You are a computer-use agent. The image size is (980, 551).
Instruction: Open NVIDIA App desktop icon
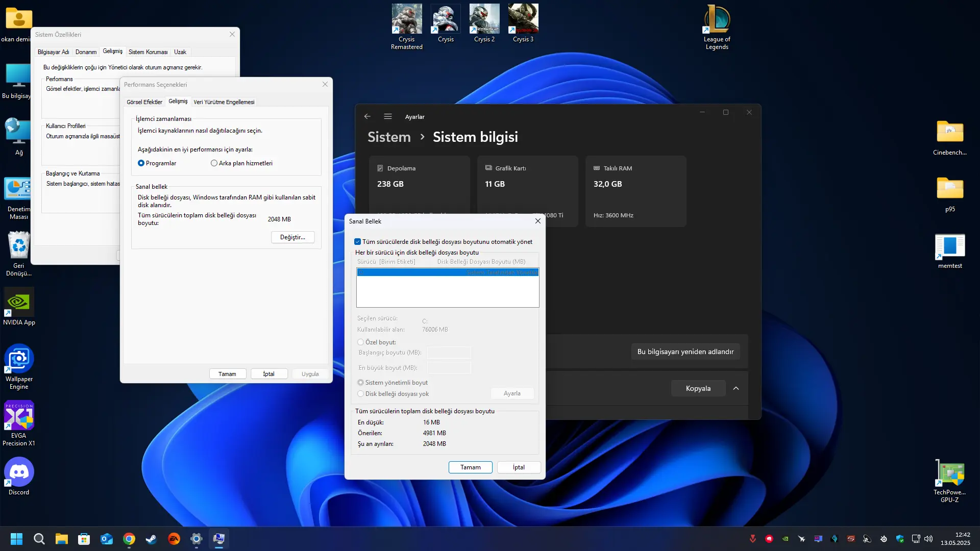[x=19, y=307]
